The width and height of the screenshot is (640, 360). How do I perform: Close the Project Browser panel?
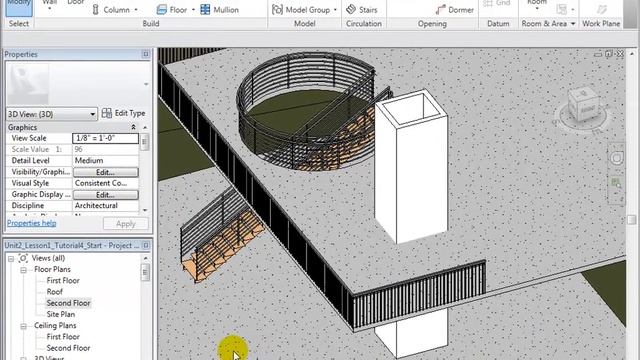(146, 245)
